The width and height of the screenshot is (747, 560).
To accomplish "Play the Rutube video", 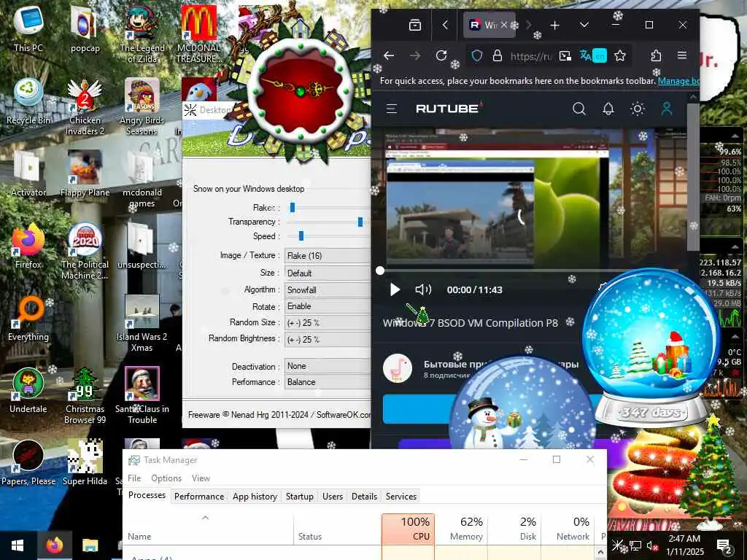I will click(x=395, y=289).
